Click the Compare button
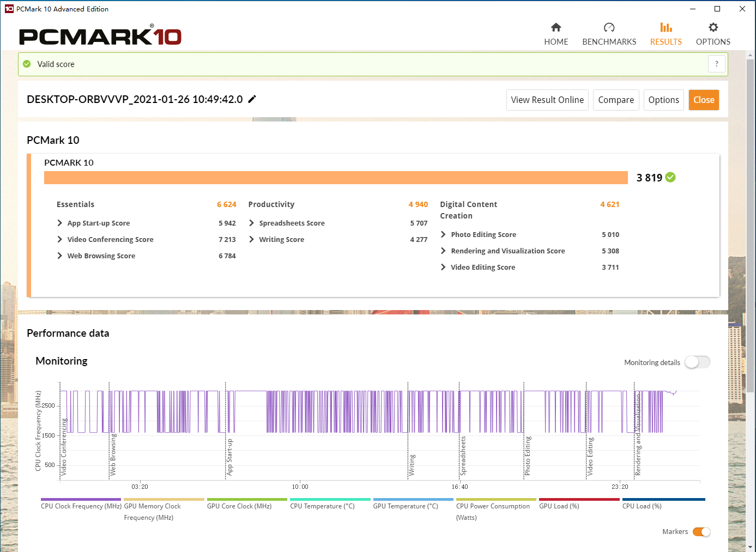The width and height of the screenshot is (756, 552). (615, 100)
